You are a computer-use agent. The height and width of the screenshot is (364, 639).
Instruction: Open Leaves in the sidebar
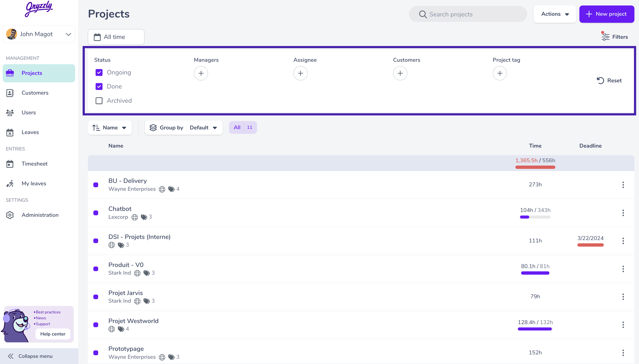pos(39,133)
